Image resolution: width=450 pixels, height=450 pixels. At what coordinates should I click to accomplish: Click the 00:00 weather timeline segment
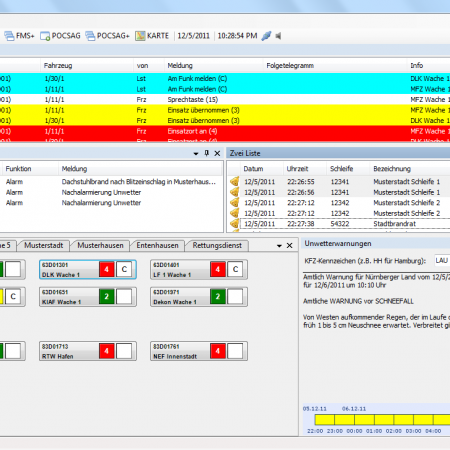364,420
